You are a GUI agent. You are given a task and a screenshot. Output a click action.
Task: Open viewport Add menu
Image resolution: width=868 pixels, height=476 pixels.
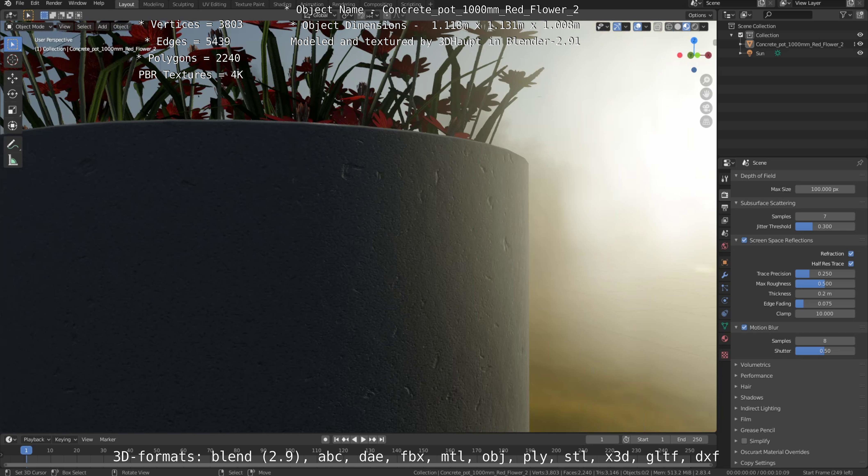(103, 27)
